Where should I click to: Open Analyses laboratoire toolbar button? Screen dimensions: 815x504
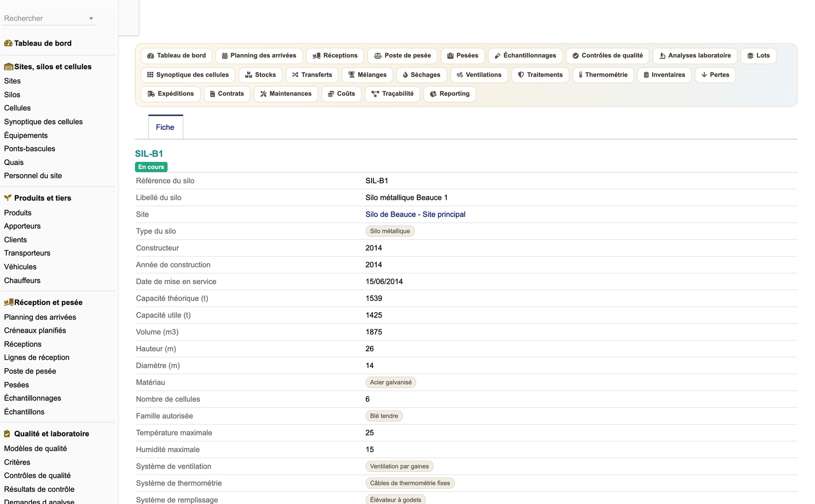(x=695, y=56)
